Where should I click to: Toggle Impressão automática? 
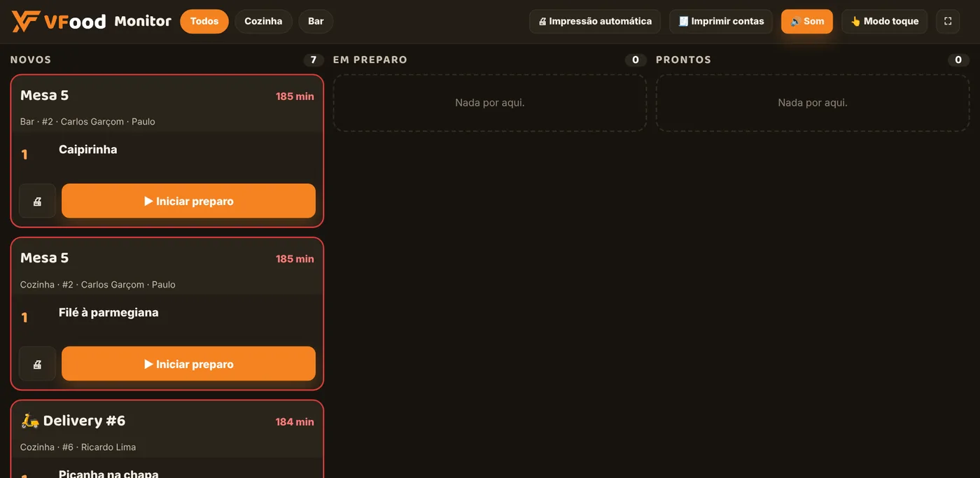594,21
